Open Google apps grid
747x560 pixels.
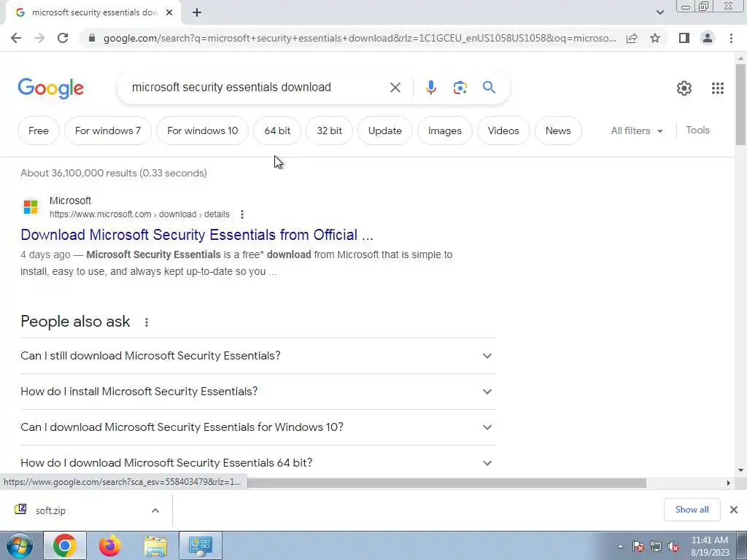coord(718,88)
